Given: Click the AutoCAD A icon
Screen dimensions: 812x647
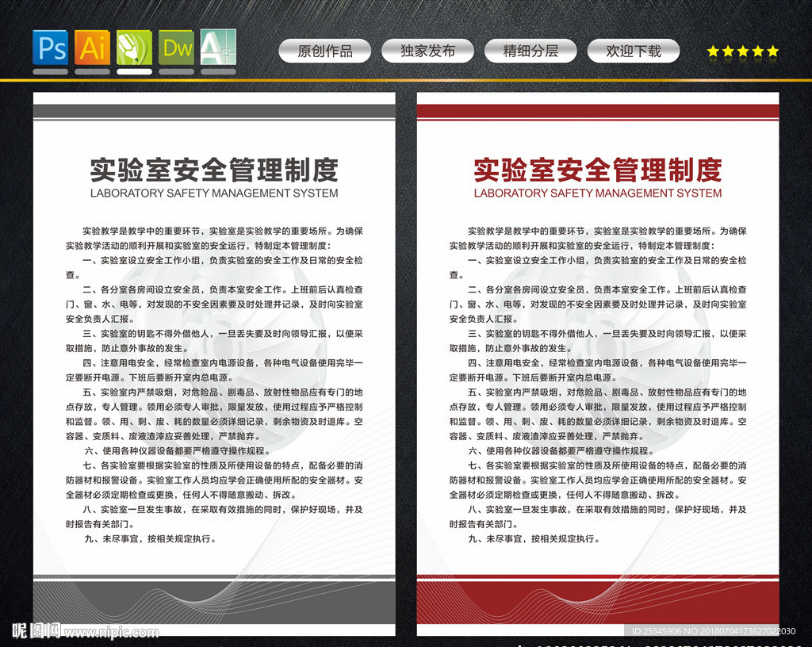Looking at the screenshot, I should click(218, 47).
